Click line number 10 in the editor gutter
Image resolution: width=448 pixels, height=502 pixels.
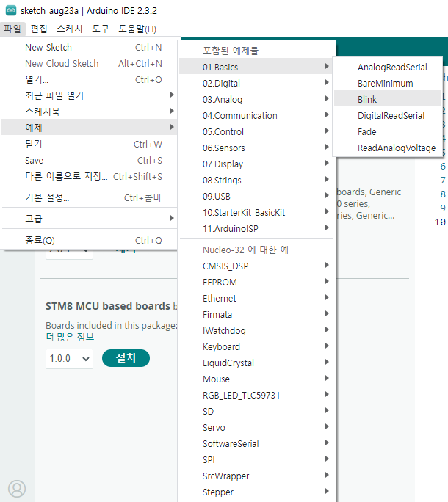(440, 222)
